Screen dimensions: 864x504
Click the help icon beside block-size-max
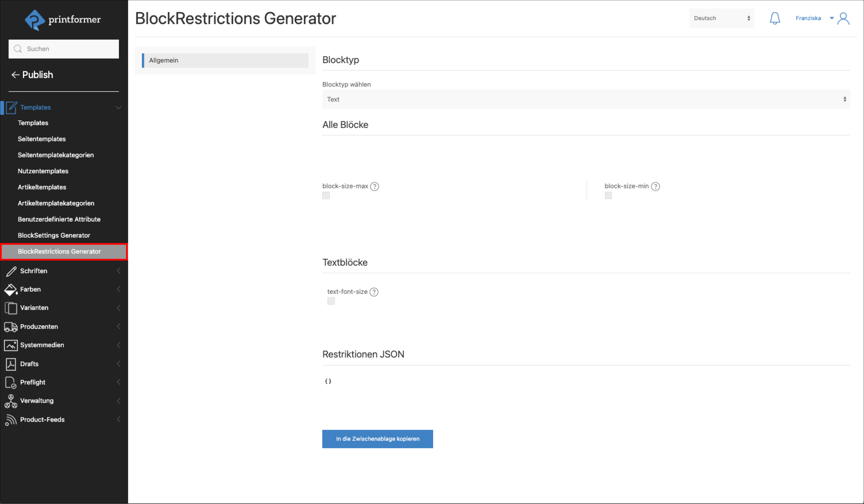[374, 186]
